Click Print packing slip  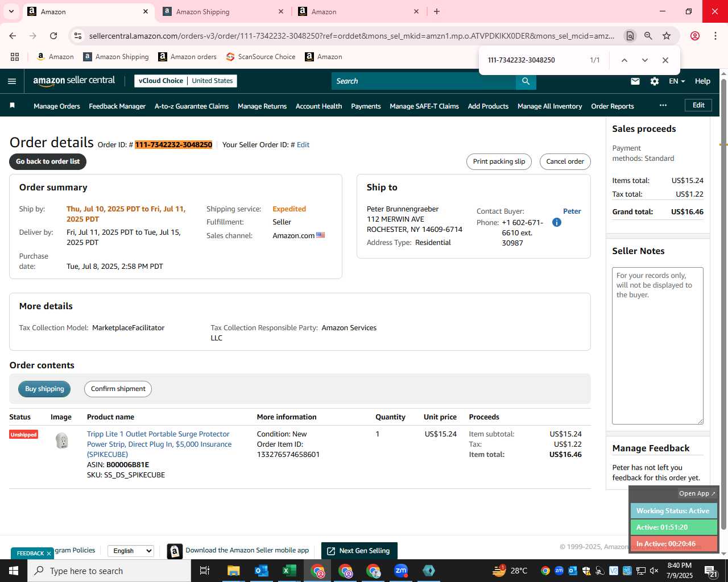tap(499, 161)
